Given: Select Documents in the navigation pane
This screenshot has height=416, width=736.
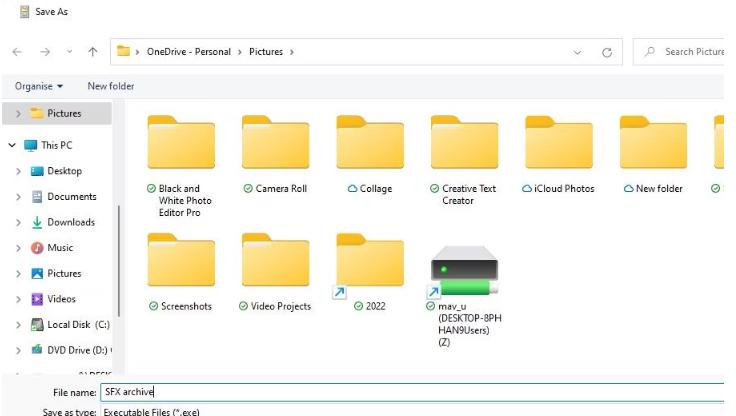Looking at the screenshot, I should pyautogui.click(x=63, y=197).
